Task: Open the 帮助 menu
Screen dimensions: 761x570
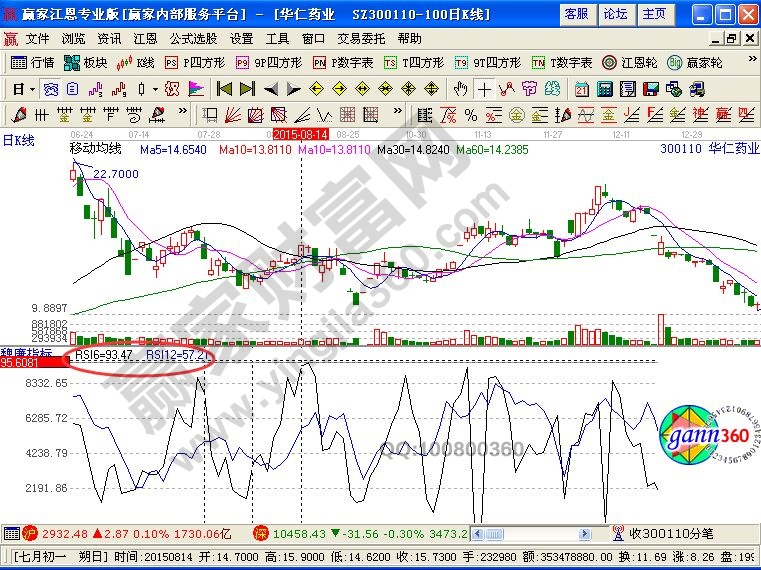Action: pyautogui.click(x=409, y=39)
